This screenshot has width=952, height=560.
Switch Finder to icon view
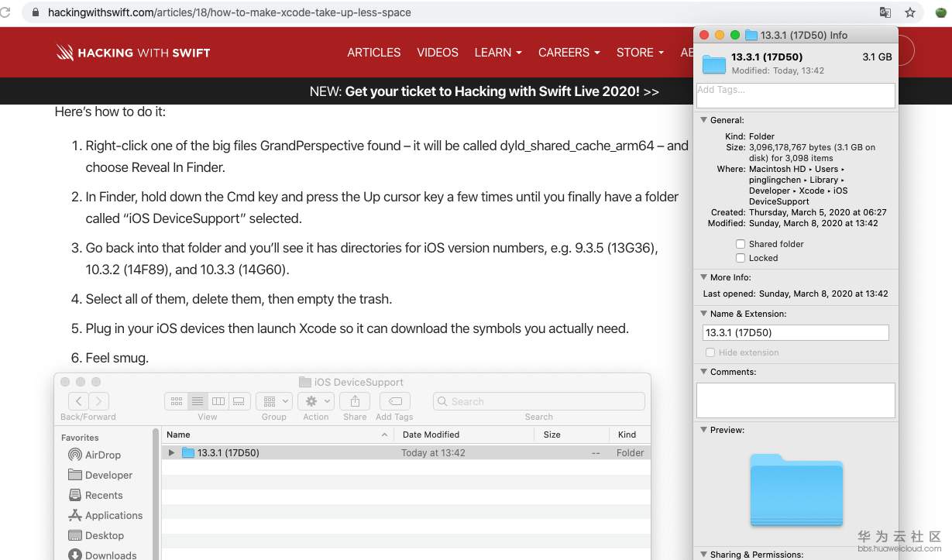click(177, 401)
